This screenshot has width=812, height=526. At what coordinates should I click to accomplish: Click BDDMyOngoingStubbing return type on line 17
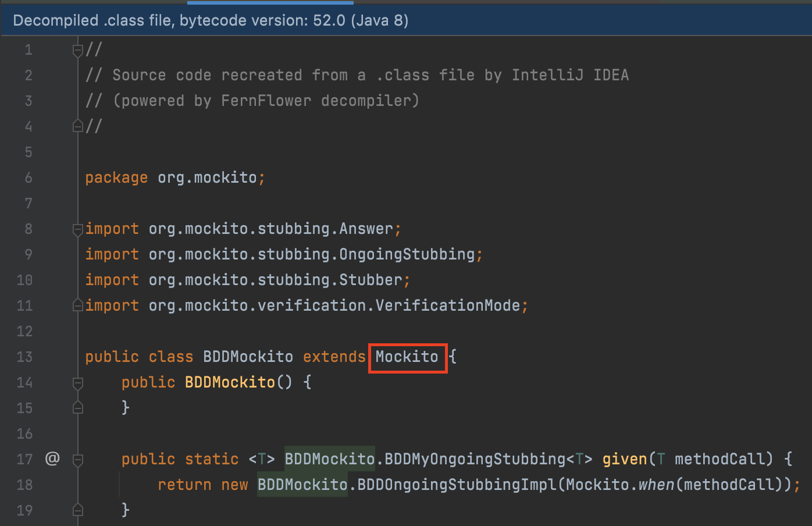click(x=475, y=459)
